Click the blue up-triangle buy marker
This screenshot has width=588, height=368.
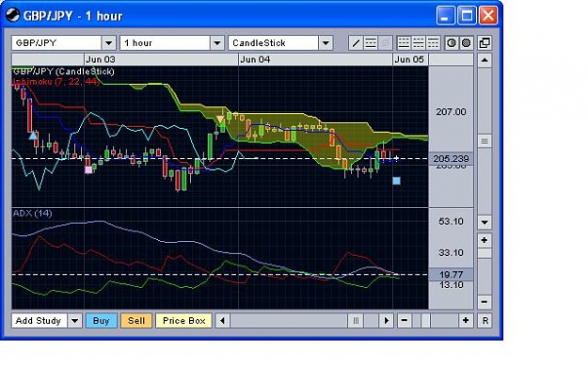tap(33, 135)
